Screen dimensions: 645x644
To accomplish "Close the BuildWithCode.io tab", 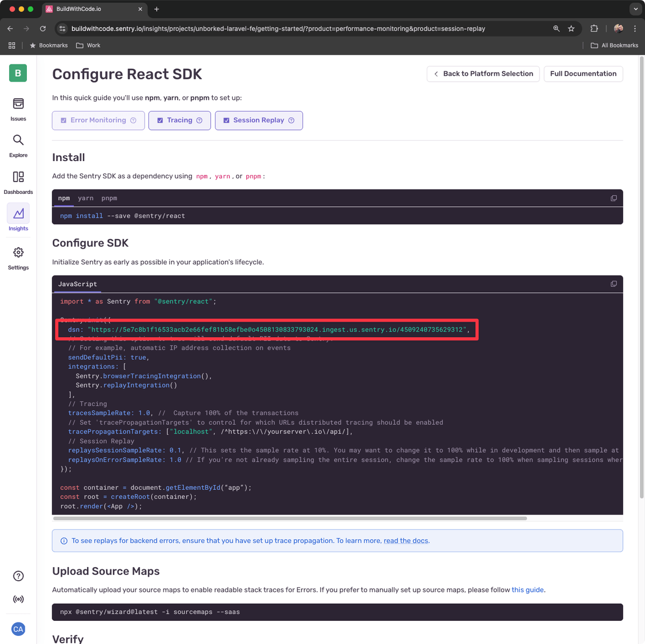I will pos(140,9).
